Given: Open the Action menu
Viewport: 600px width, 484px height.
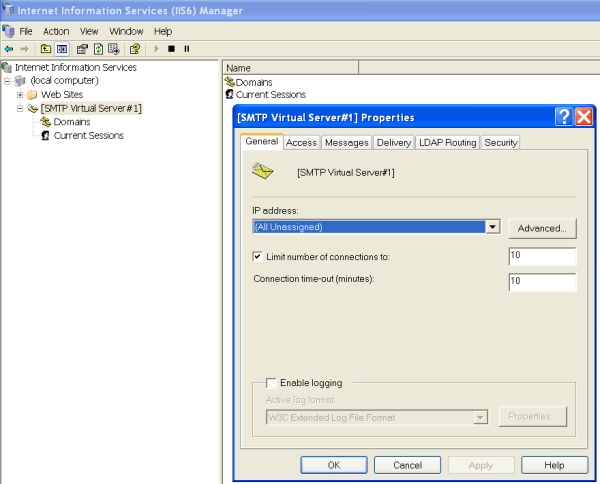Looking at the screenshot, I should 56,31.
